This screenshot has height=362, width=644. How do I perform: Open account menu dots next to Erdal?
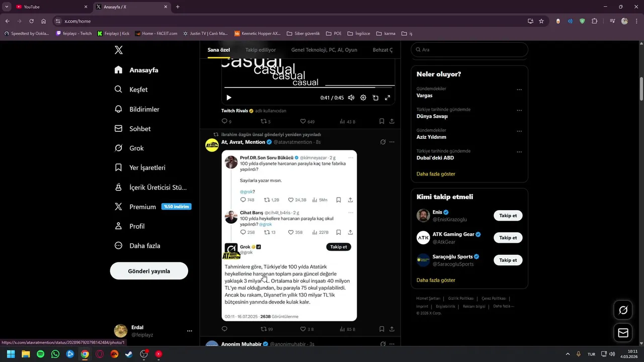tap(190, 331)
